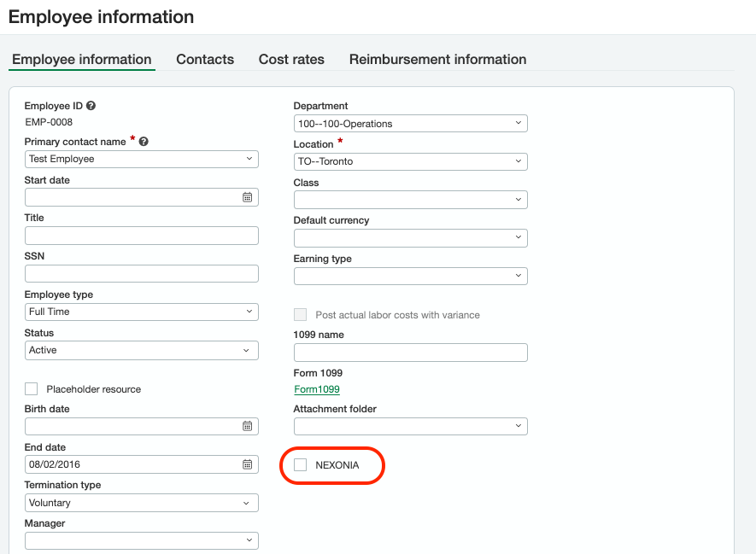Click into the Title text field

coord(141,236)
